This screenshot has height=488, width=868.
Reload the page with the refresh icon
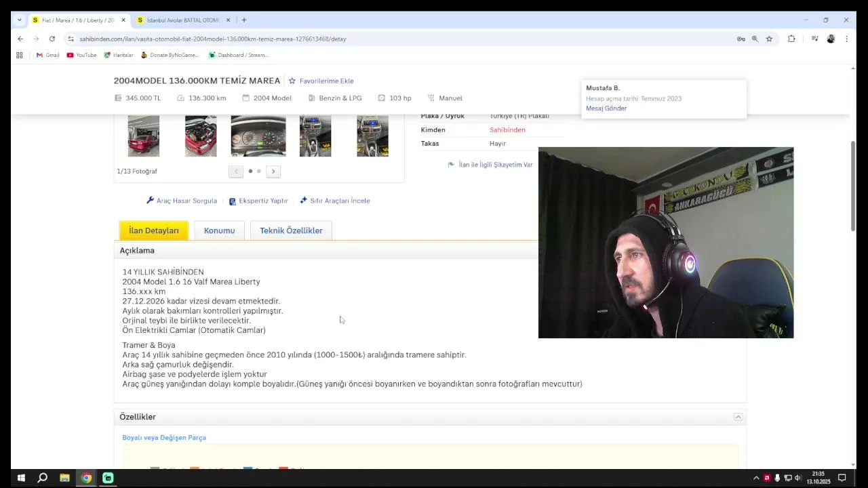tap(52, 39)
